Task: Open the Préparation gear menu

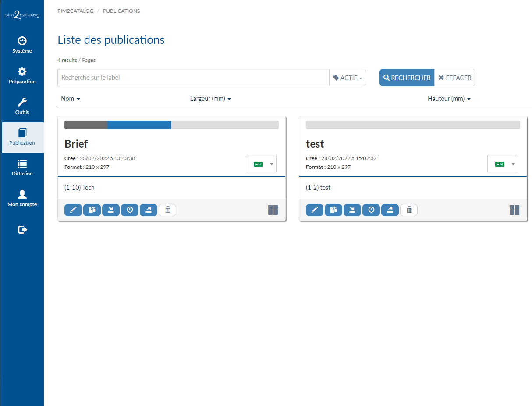Action: (22, 76)
